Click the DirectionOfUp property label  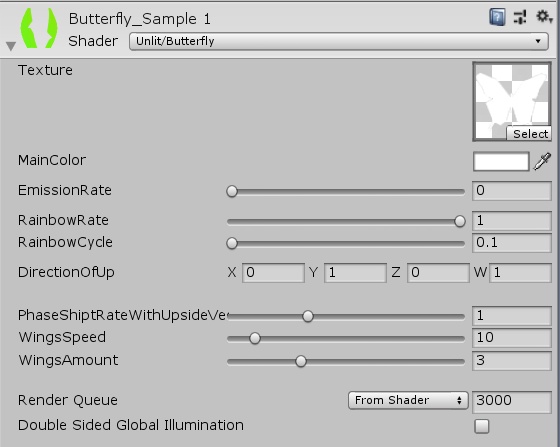click(x=66, y=272)
